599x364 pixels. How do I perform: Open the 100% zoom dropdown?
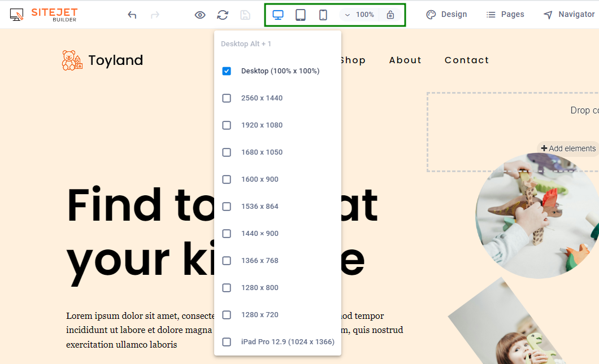click(359, 15)
